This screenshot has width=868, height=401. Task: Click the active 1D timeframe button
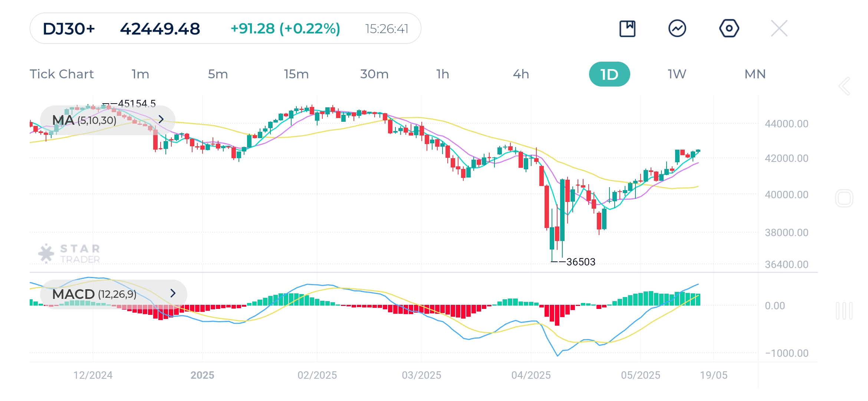(609, 74)
